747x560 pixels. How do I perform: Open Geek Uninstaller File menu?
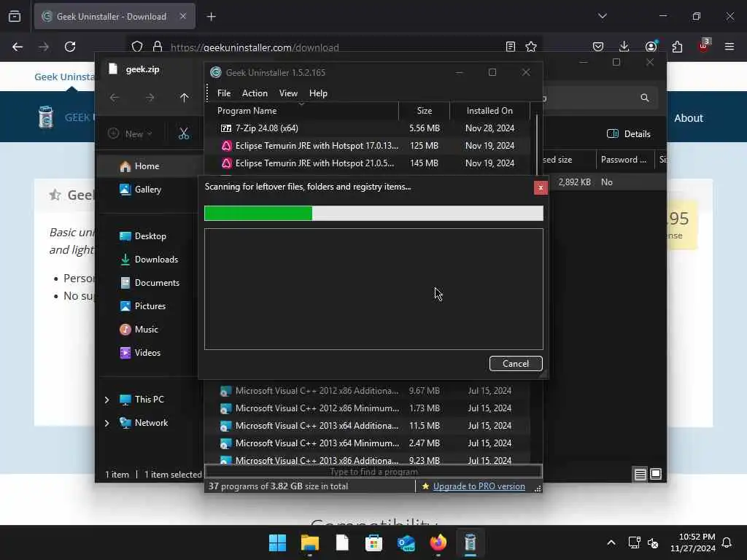coord(224,93)
